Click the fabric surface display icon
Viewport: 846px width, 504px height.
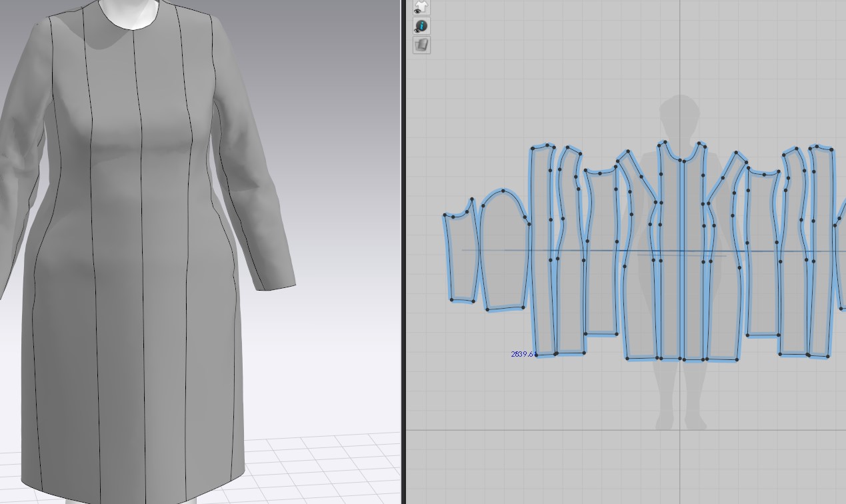coord(421,45)
